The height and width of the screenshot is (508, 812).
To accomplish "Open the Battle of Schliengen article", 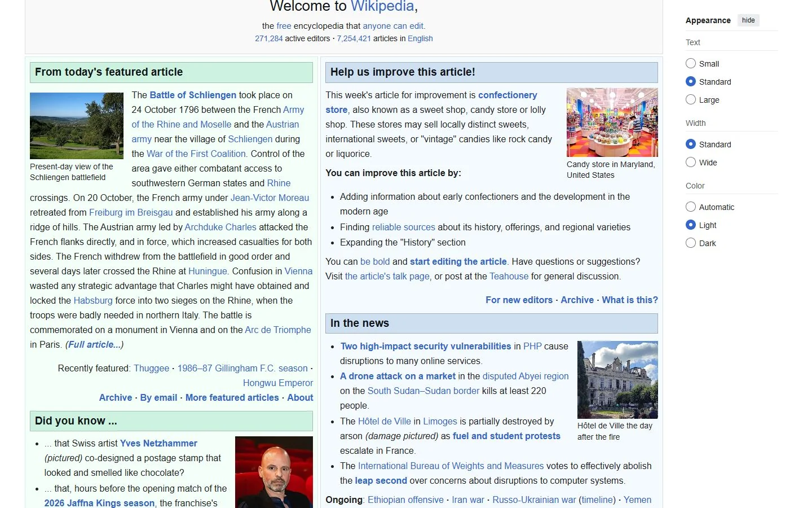I will [193, 95].
